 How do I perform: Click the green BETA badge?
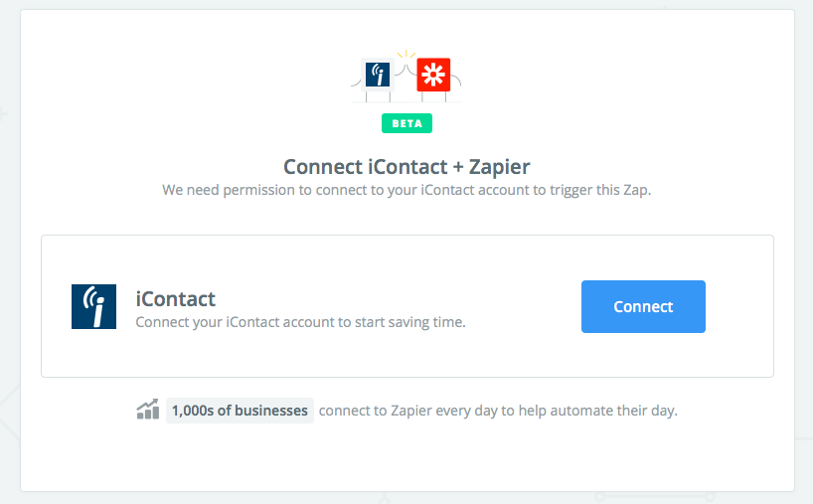coord(407,123)
